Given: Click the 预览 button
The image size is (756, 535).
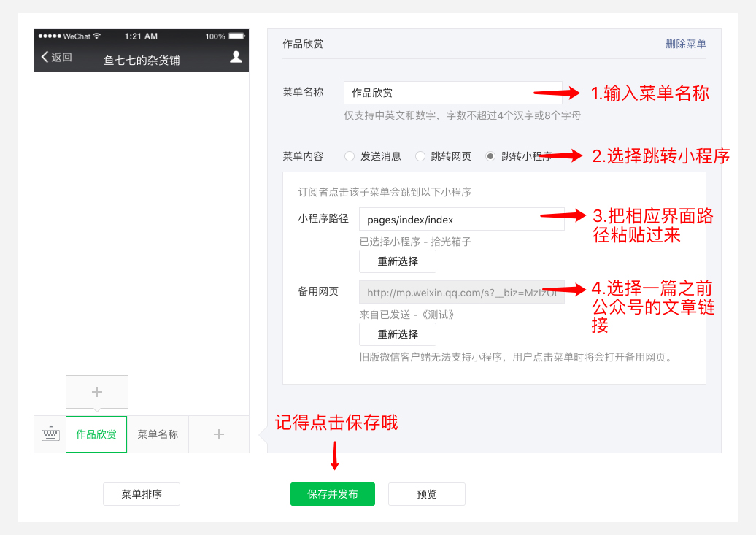Looking at the screenshot, I should pos(427,494).
